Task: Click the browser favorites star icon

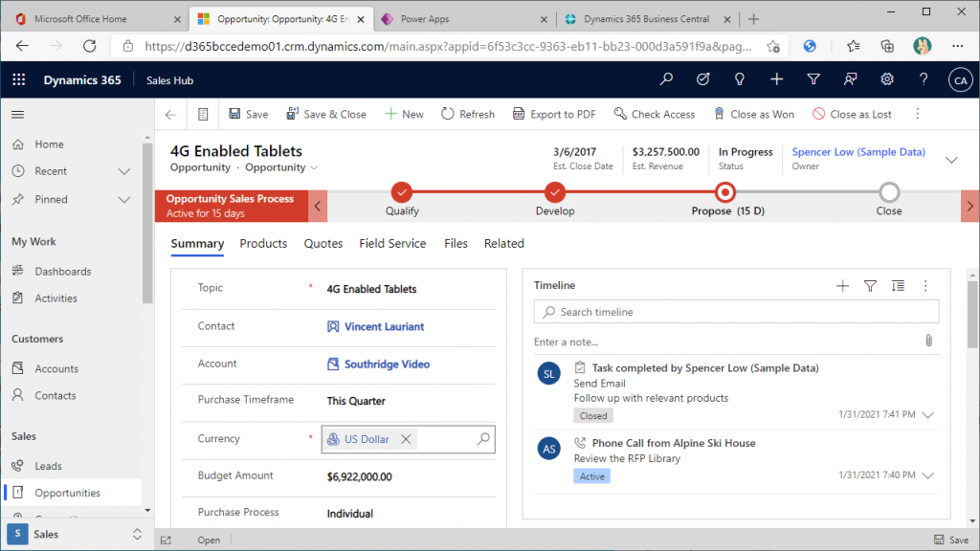Action: click(x=853, y=46)
